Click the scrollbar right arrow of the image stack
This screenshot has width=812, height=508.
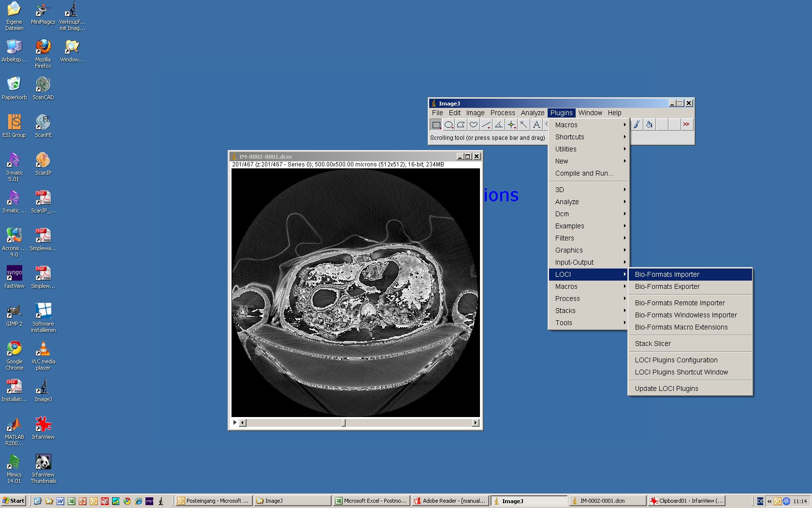coord(475,423)
